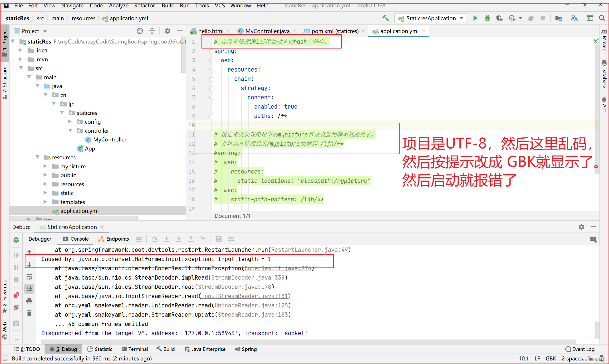The width and height of the screenshot is (609, 364).
Task: Open the Refactor menu
Action: 144,5
